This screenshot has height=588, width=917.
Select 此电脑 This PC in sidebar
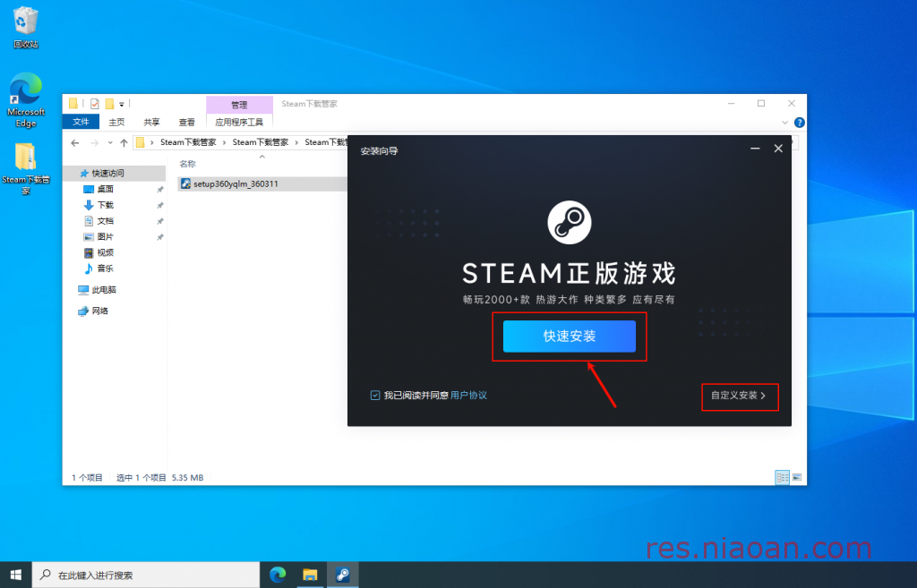click(x=97, y=289)
